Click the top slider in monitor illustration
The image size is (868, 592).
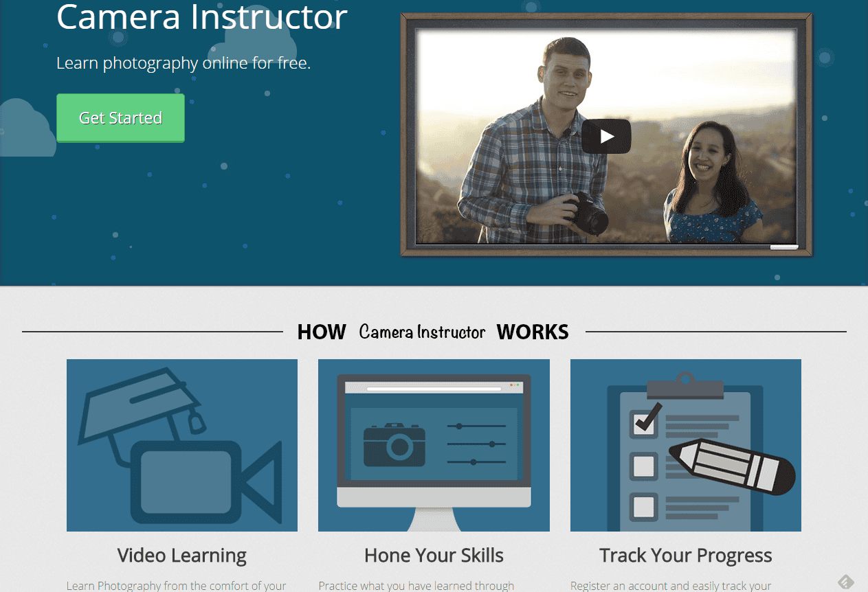click(x=476, y=426)
